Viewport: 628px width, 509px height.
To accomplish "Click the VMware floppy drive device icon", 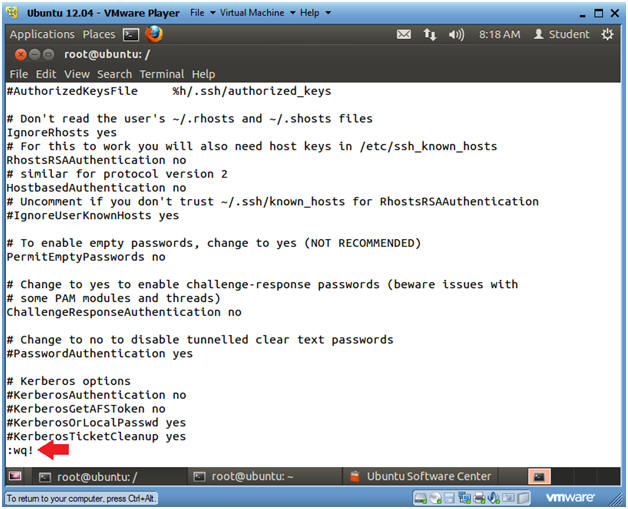I will coord(450,498).
